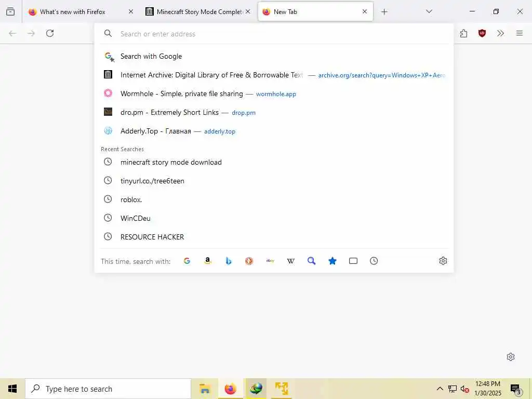
Task: Open Adderly.Top suggestion
Action: (274, 131)
